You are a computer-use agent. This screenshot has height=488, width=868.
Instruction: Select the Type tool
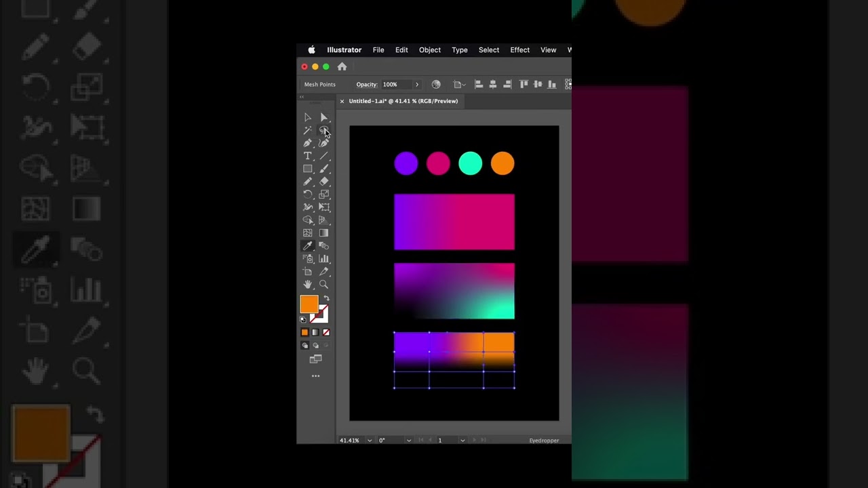pos(307,156)
